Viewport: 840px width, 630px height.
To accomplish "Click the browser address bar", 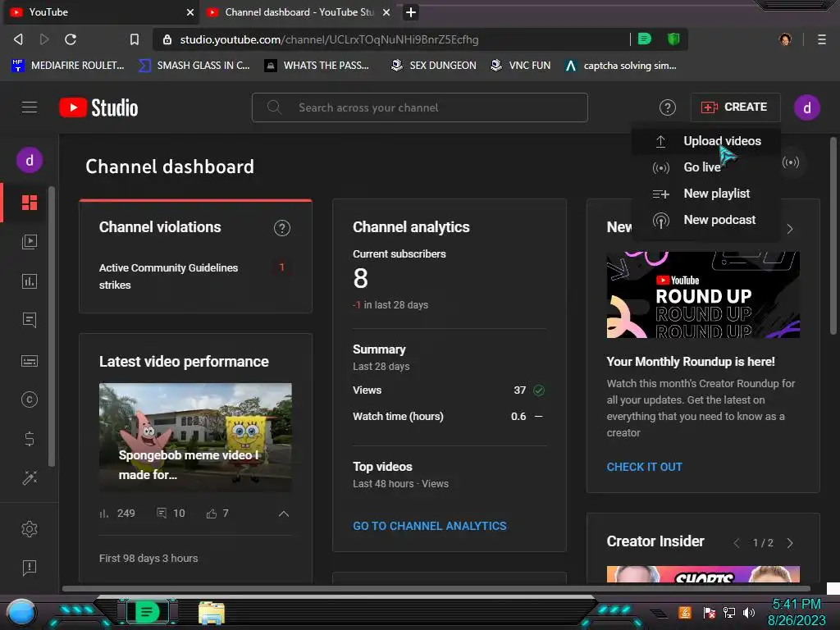I will coord(391,39).
